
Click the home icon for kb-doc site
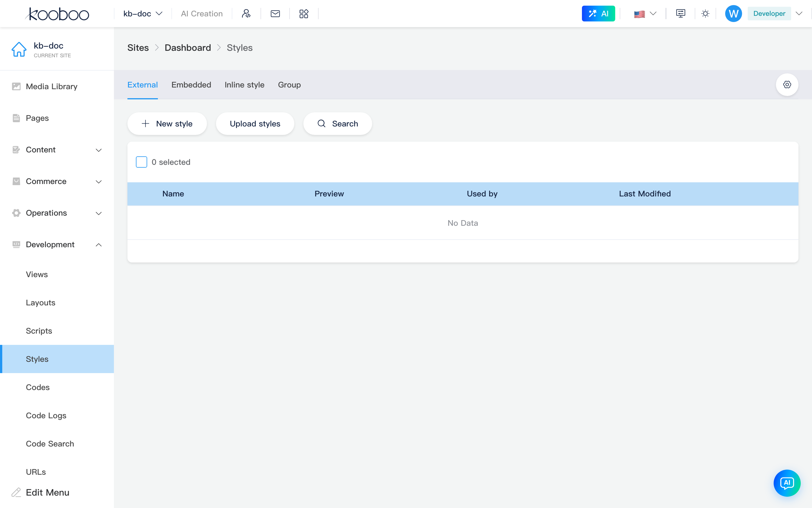click(x=19, y=49)
